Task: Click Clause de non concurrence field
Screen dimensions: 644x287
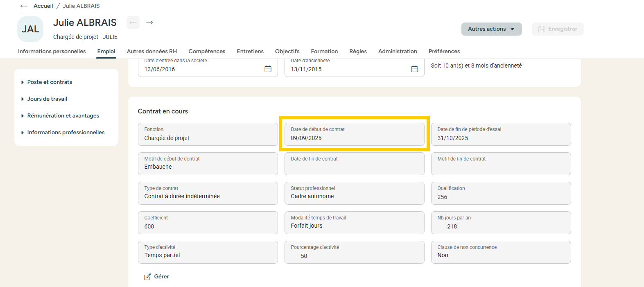Action: [x=501, y=252]
